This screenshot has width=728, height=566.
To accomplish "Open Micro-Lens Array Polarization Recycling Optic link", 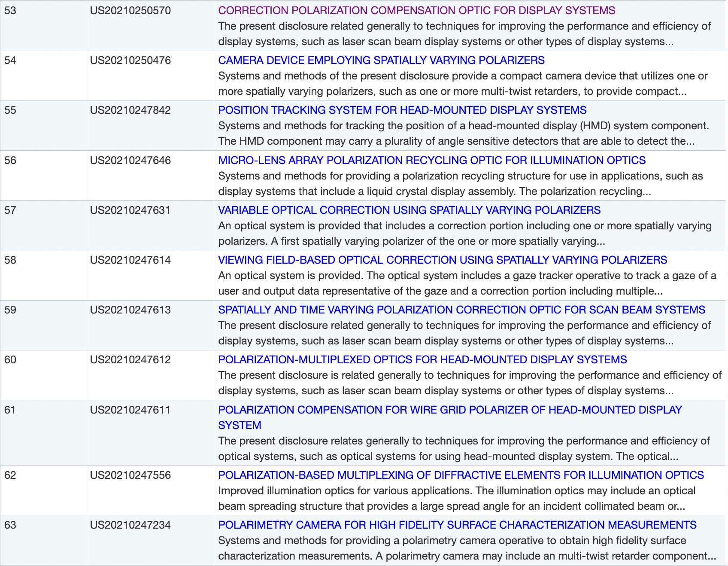I will click(432, 160).
